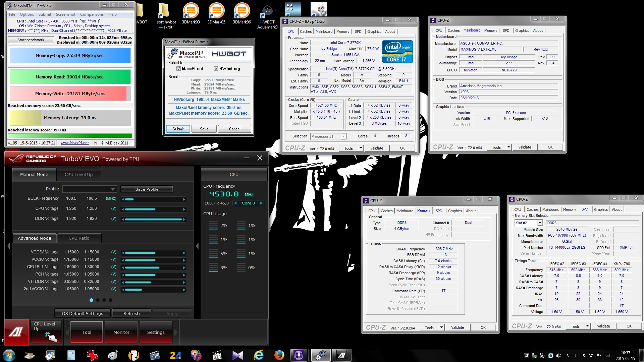This screenshot has height=362, width=644.
Task: Select the first page dot in TurboV
Action: pos(91,300)
